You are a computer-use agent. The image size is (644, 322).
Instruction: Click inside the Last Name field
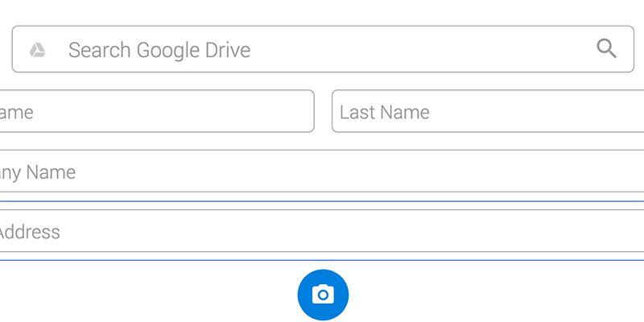click(x=488, y=111)
